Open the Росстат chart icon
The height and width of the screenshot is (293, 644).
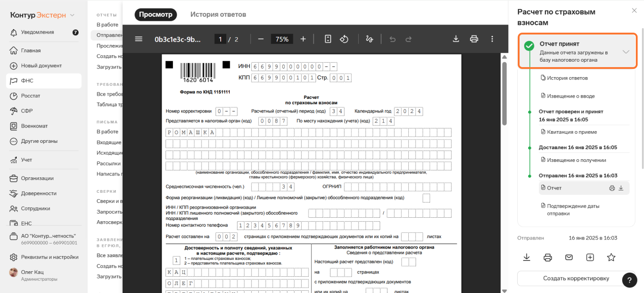13,96
